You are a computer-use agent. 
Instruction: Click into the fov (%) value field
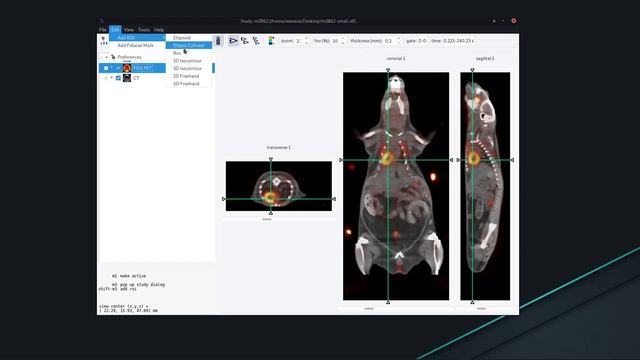coord(335,41)
